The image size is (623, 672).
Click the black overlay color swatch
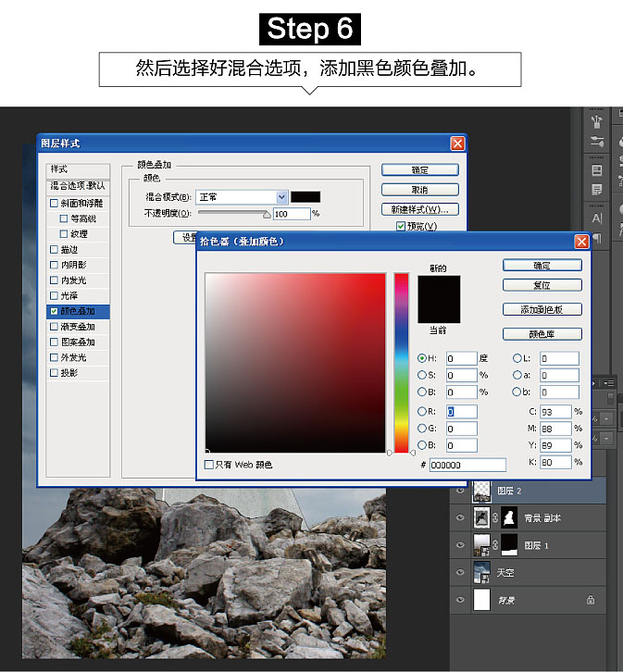pyautogui.click(x=305, y=197)
